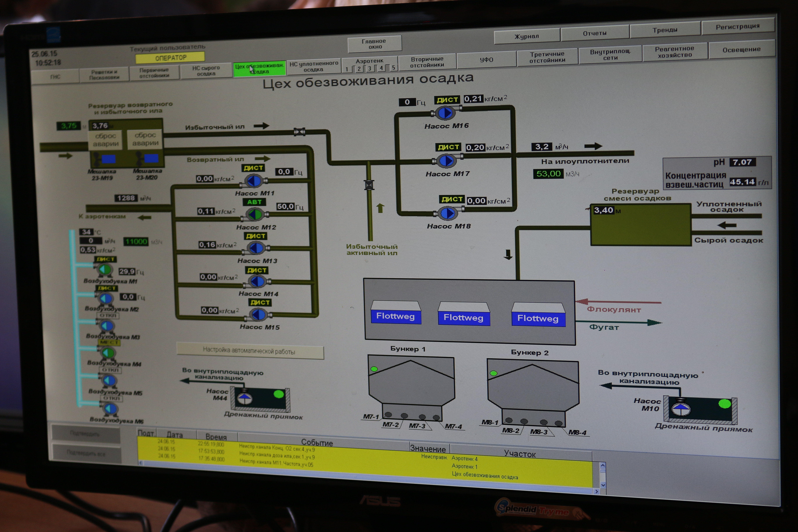Click the event list scroll-down arrow

(x=603, y=485)
